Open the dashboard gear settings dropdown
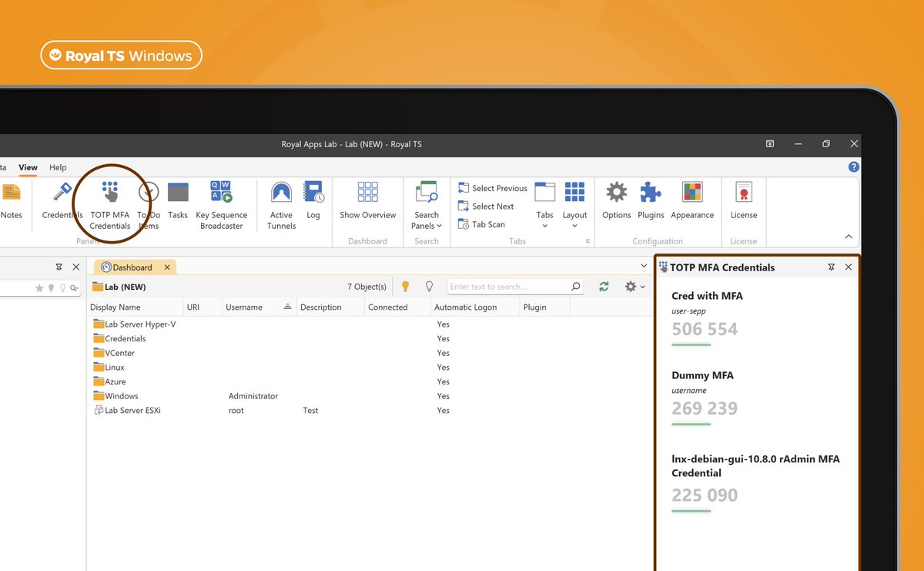Viewport: 924px width, 571px height. tap(635, 287)
